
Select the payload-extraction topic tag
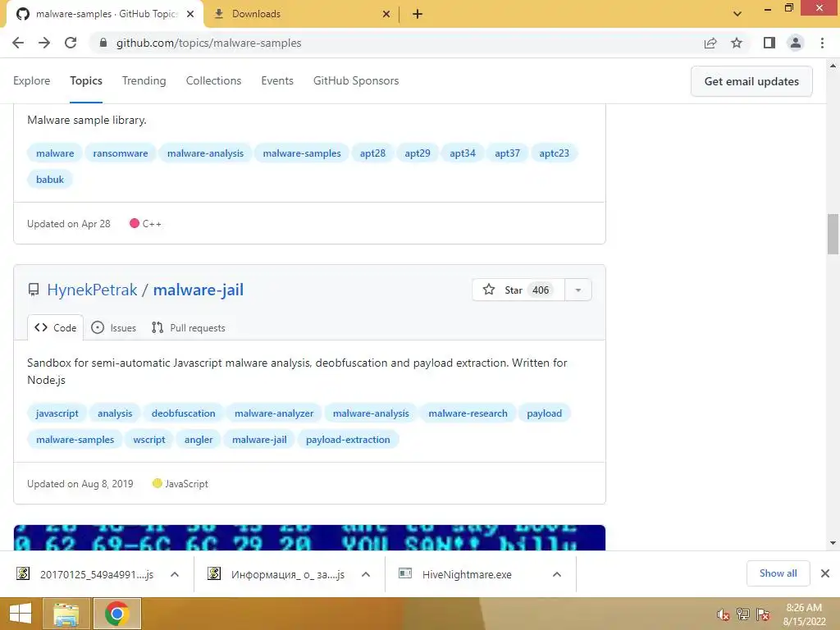348,440
